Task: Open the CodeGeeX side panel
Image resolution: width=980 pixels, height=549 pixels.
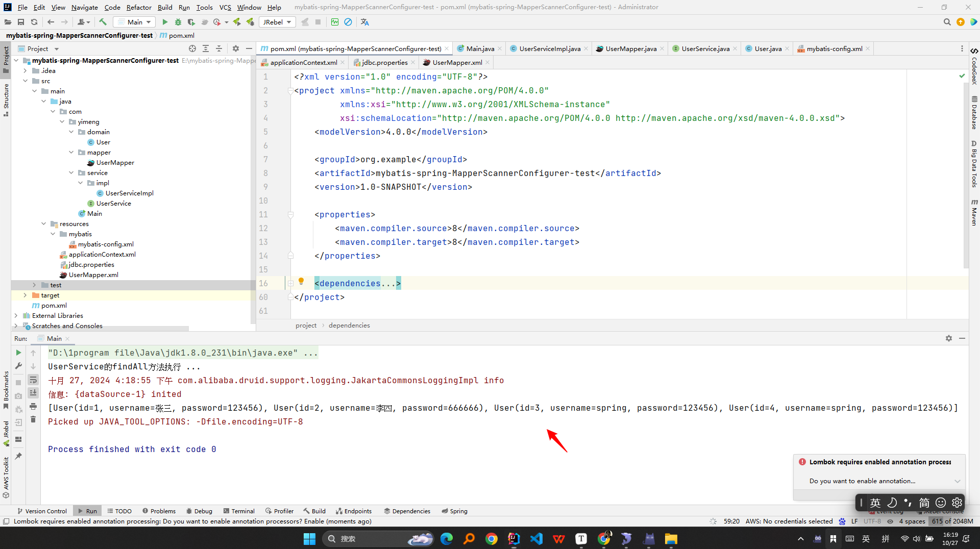Action: coord(974,66)
